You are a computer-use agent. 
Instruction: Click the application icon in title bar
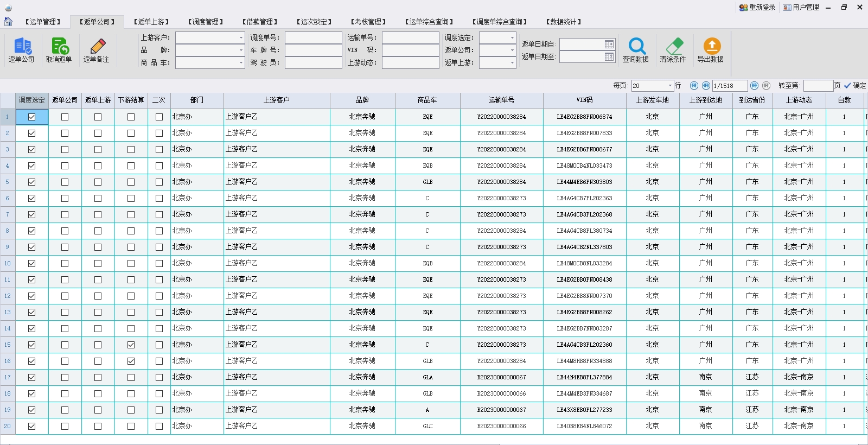(8, 8)
